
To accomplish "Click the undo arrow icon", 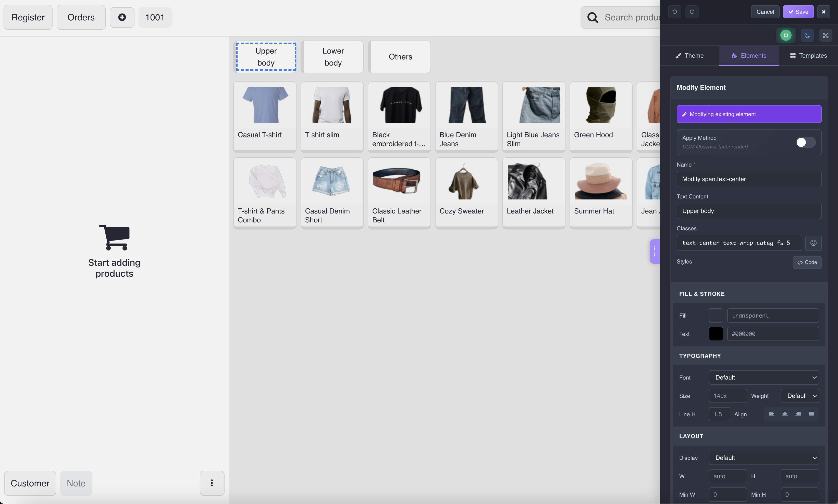I will coord(674,11).
